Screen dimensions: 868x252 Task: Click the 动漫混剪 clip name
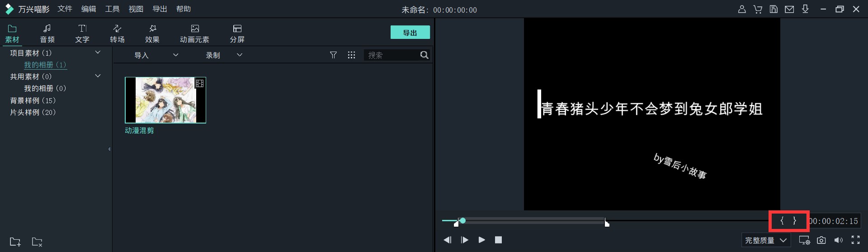(139, 130)
